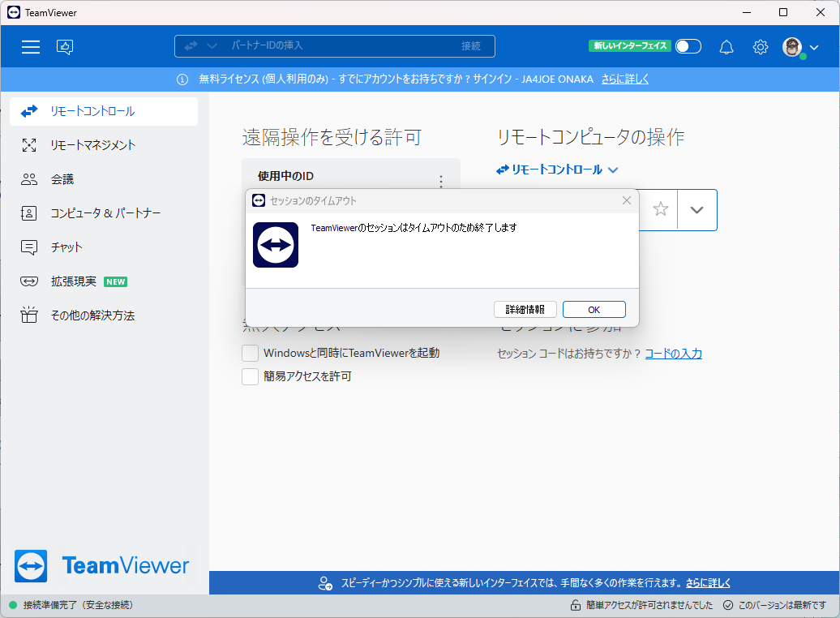
Task: Maximize the TeamViewer window
Action: pyautogui.click(x=782, y=12)
